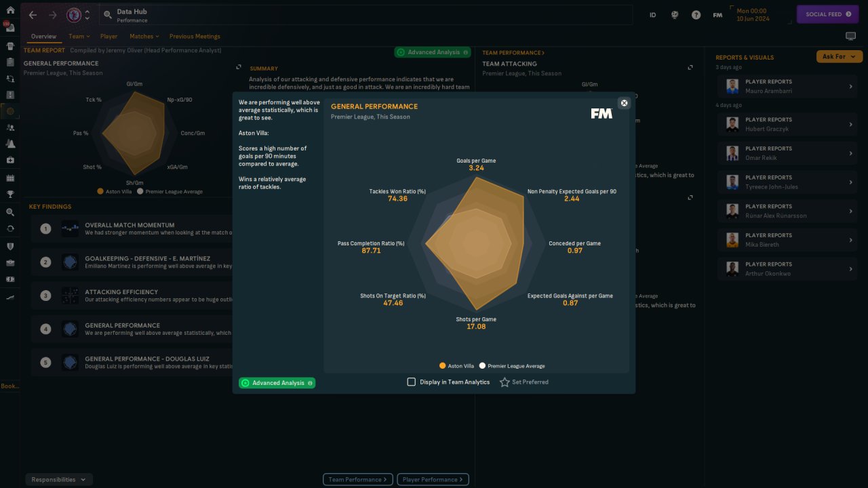Viewport: 868px width, 488px height.
Task: Open the Responsibilities dropdown
Action: [x=59, y=479]
